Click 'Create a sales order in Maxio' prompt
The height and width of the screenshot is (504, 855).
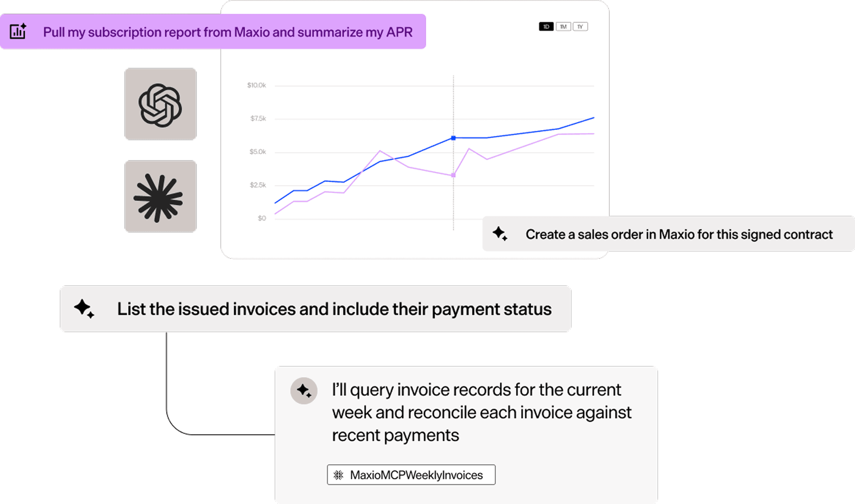click(x=668, y=234)
